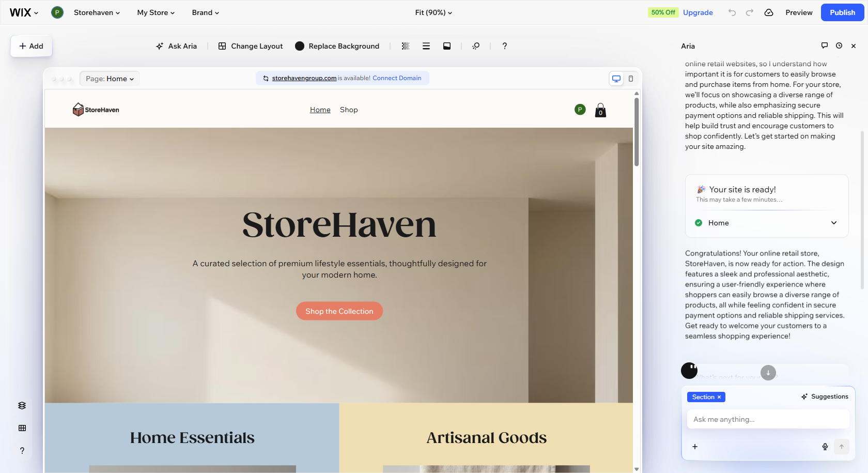This screenshot has width=868, height=473.
Task: Expand the Home page status row
Action: [x=767, y=223]
